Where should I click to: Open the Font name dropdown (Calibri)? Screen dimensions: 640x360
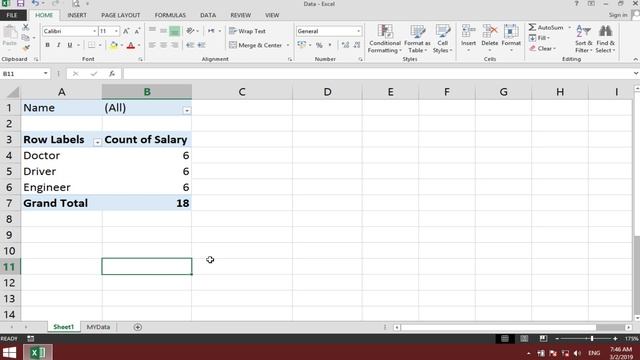pos(94,31)
